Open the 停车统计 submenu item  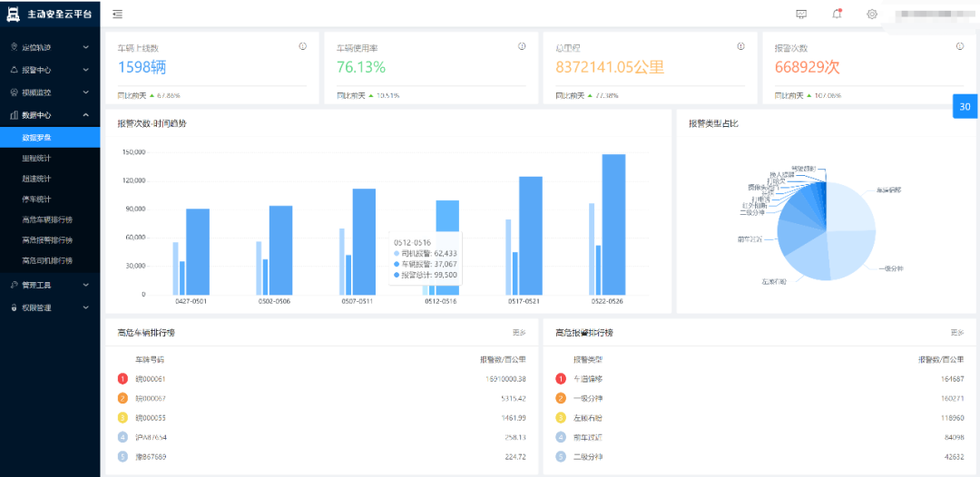click(50, 200)
